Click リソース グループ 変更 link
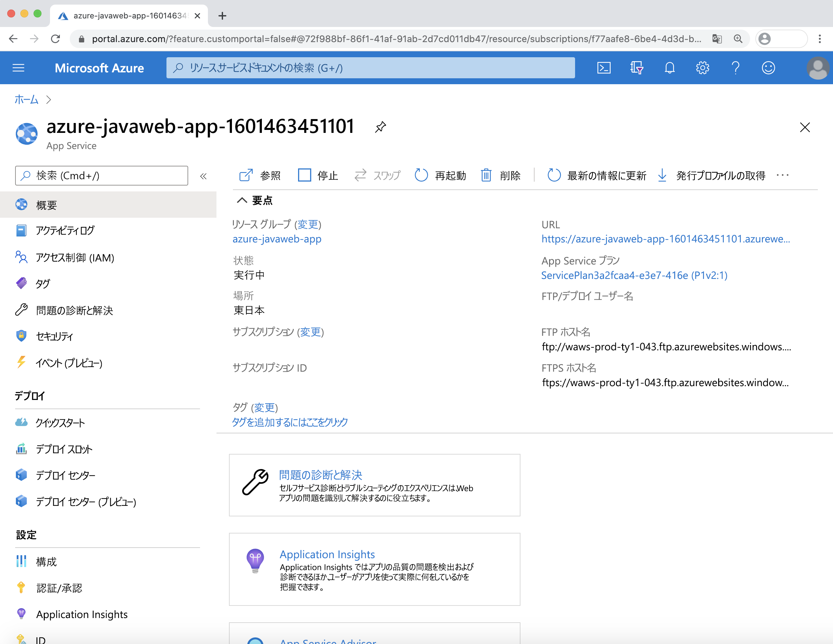The width and height of the screenshot is (833, 644). [308, 224]
